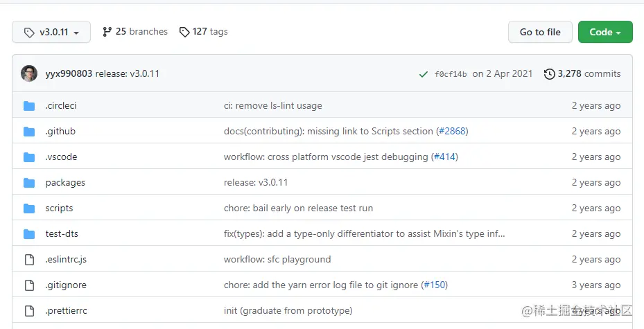Click the tags icon

pyautogui.click(x=184, y=32)
